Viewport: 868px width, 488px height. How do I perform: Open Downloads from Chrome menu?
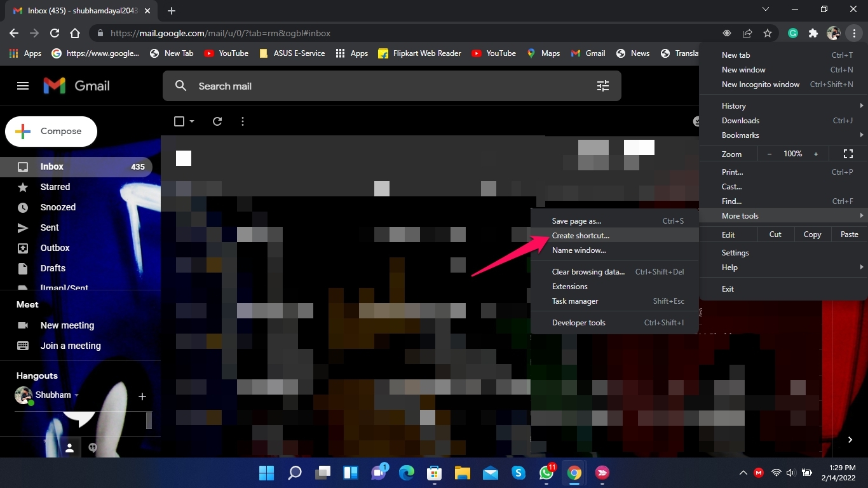783,120
